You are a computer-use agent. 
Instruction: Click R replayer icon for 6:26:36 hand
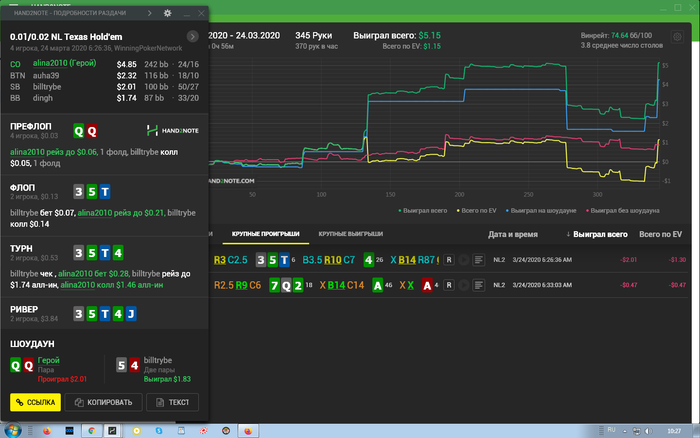pyautogui.click(x=449, y=259)
